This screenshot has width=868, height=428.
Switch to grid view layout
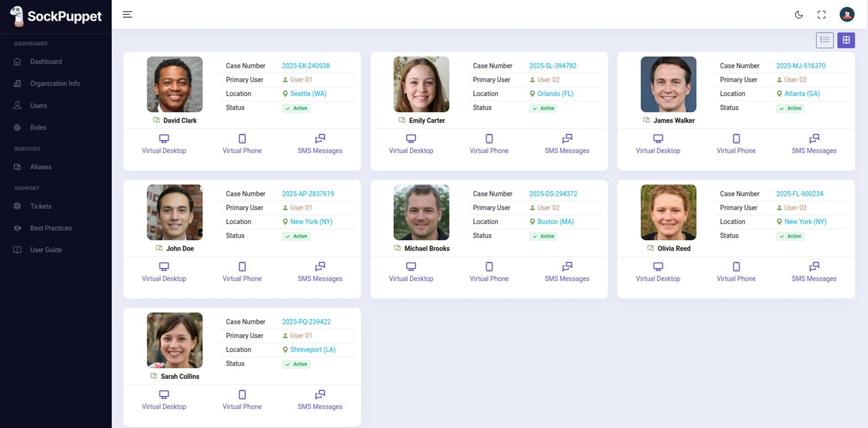tap(846, 40)
